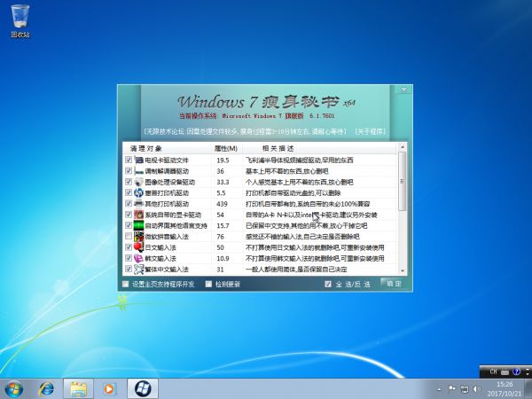The image size is (532, 399).
Task: Click the size value 439
Action: 222,204
